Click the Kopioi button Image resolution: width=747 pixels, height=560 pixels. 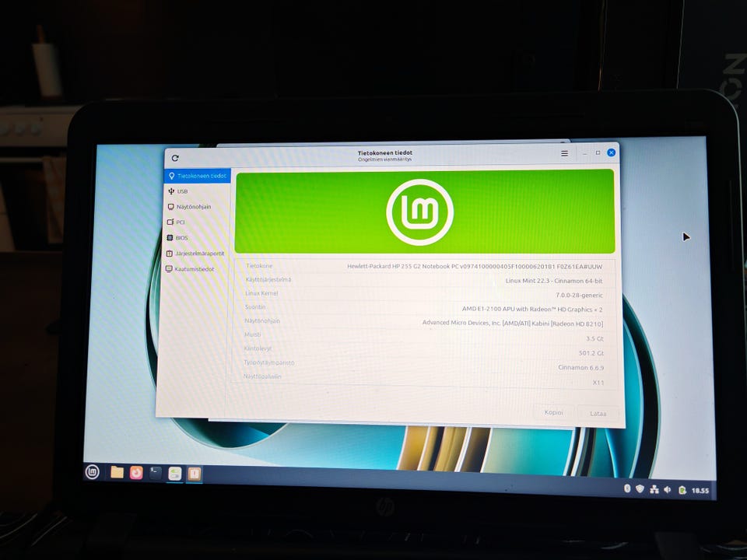(x=553, y=412)
